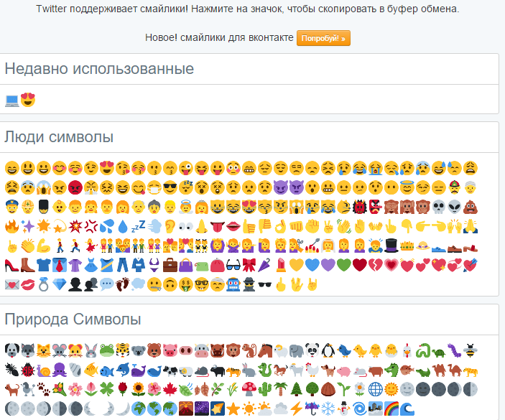The height and width of the screenshot is (420, 505).
Task: Copy the red high-heeled shoe emoji
Action: [x=12, y=266]
